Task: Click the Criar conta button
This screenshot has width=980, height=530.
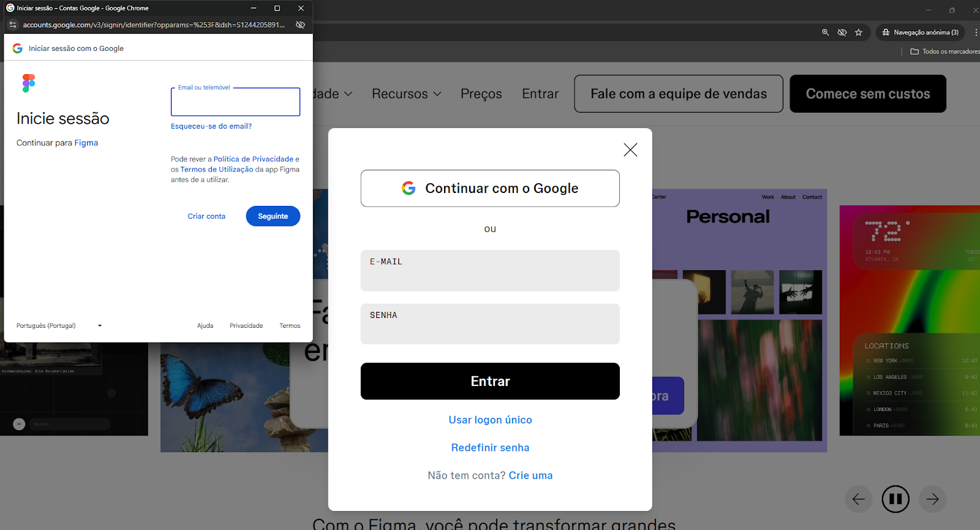Action: click(206, 216)
